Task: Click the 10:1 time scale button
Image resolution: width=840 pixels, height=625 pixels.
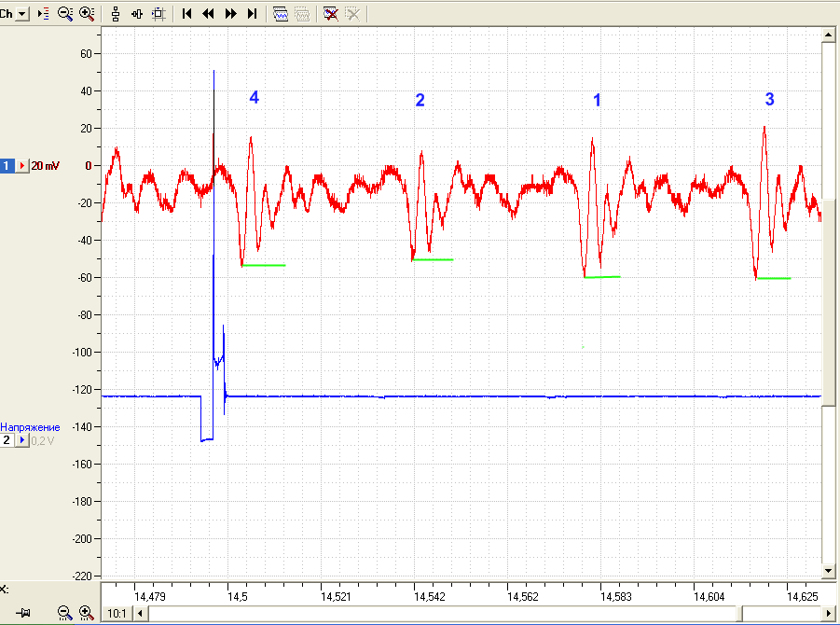Action: click(x=117, y=613)
